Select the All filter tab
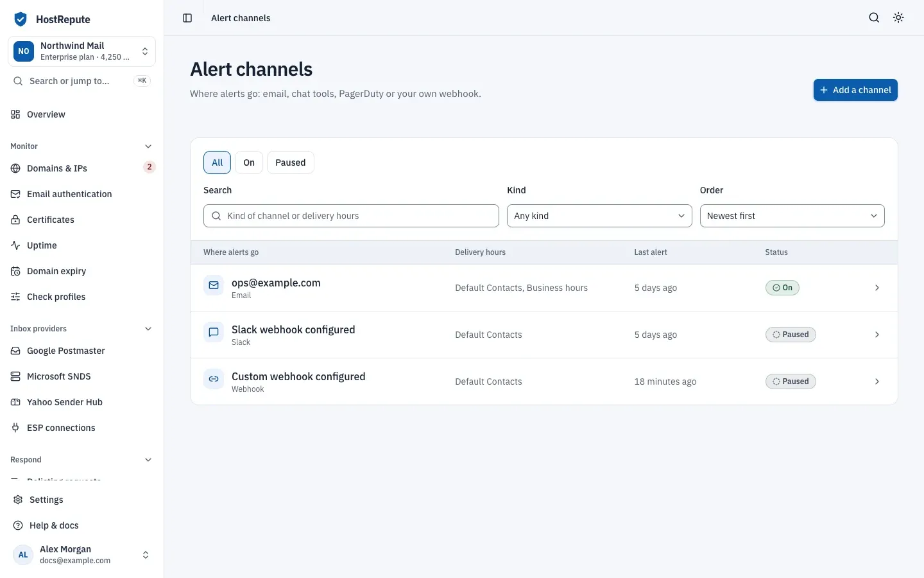 [x=217, y=162]
